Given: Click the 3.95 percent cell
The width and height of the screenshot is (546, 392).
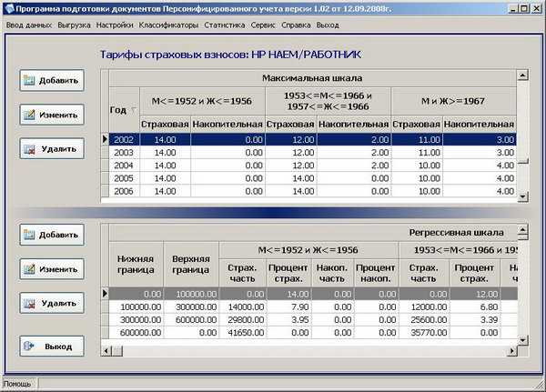Looking at the screenshot, I should click(x=289, y=320).
